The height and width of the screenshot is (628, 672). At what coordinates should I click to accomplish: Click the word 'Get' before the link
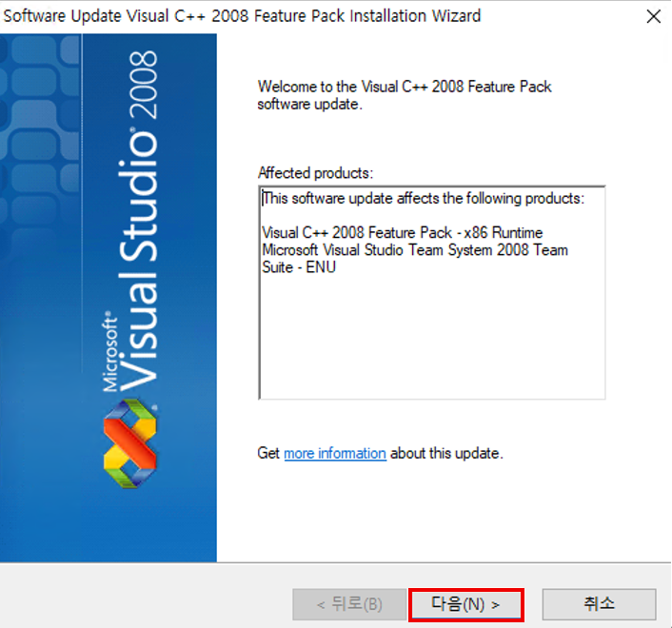tap(268, 454)
